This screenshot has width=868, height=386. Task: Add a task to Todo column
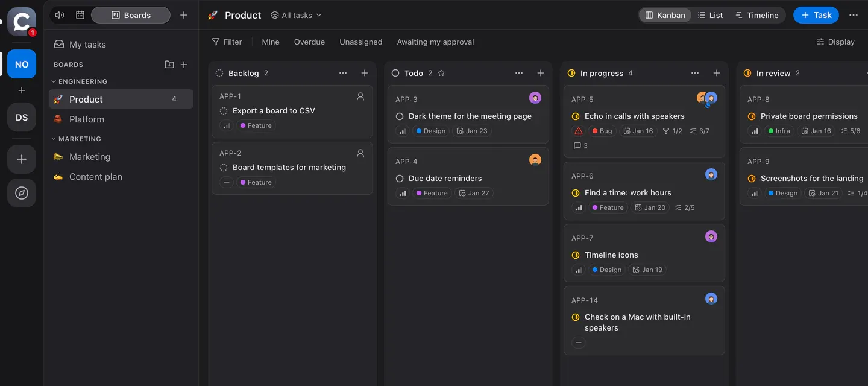tap(541, 73)
